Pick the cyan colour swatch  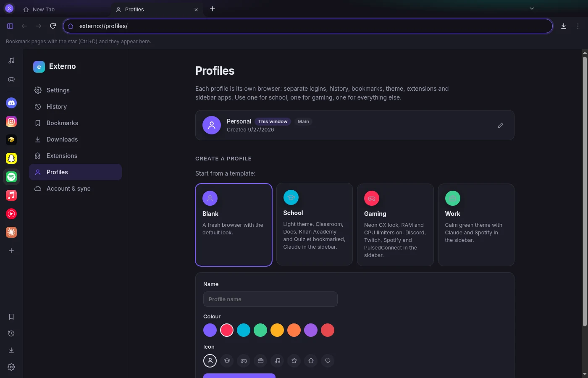pos(244,330)
